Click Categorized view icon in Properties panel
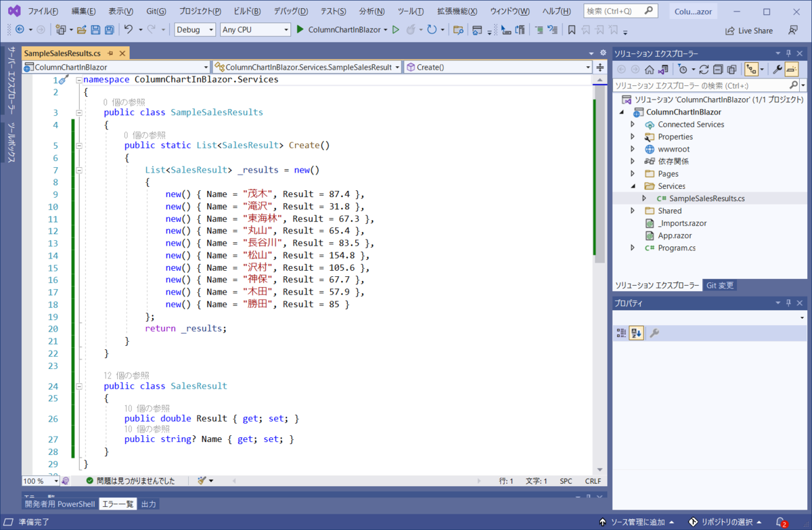The width and height of the screenshot is (812, 530). point(621,333)
